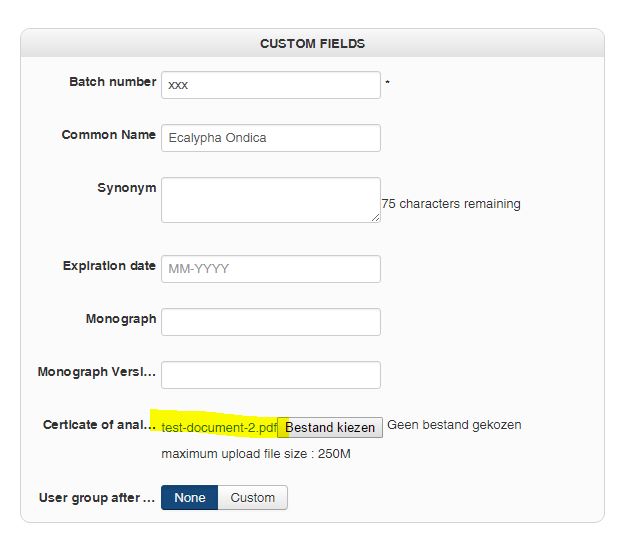Click the Synonym field label
Screen dimensions: 629x554
click(x=126, y=188)
